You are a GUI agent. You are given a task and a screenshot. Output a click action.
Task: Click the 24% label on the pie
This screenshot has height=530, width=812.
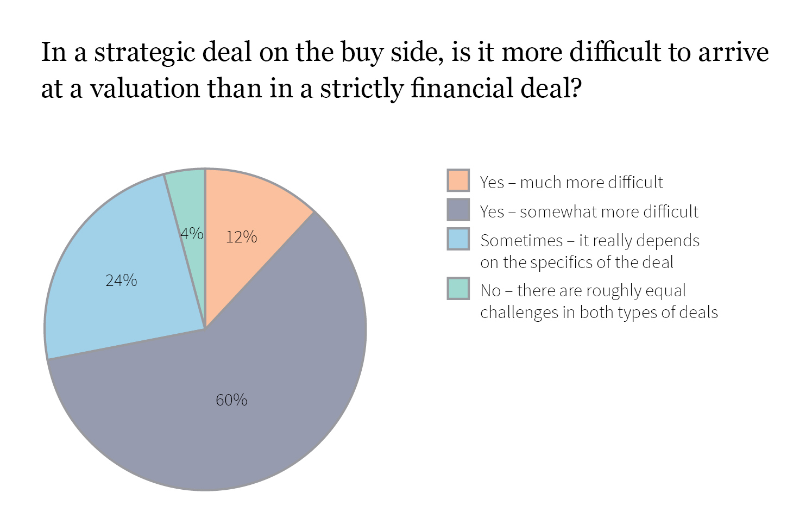pyautogui.click(x=121, y=280)
